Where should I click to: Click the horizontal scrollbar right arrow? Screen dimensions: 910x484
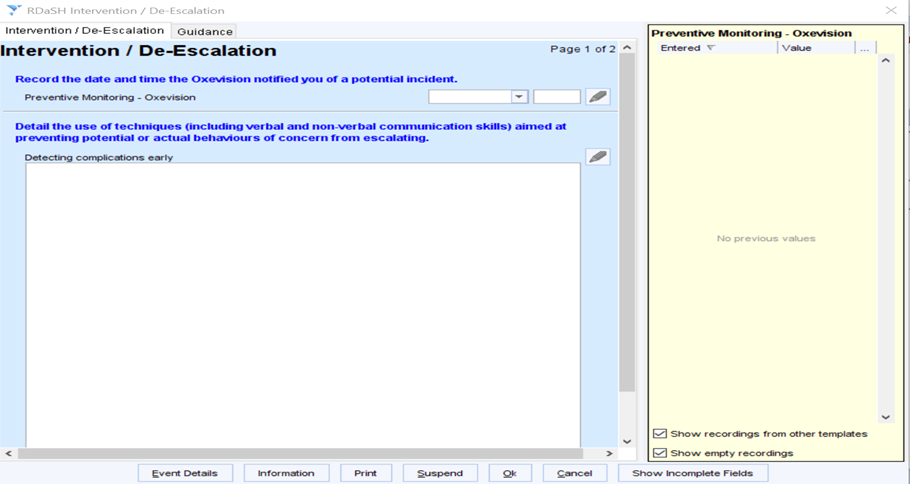[609, 453]
